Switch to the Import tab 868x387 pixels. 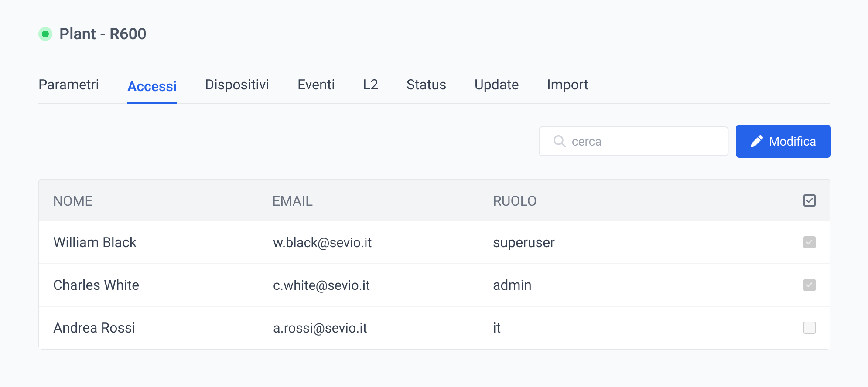[567, 85]
